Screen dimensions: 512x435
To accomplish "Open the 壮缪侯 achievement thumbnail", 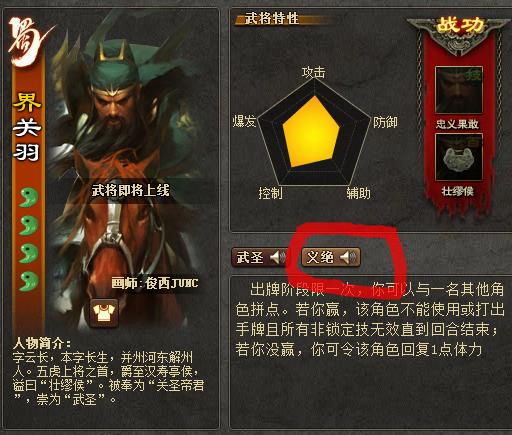I will coord(459,157).
